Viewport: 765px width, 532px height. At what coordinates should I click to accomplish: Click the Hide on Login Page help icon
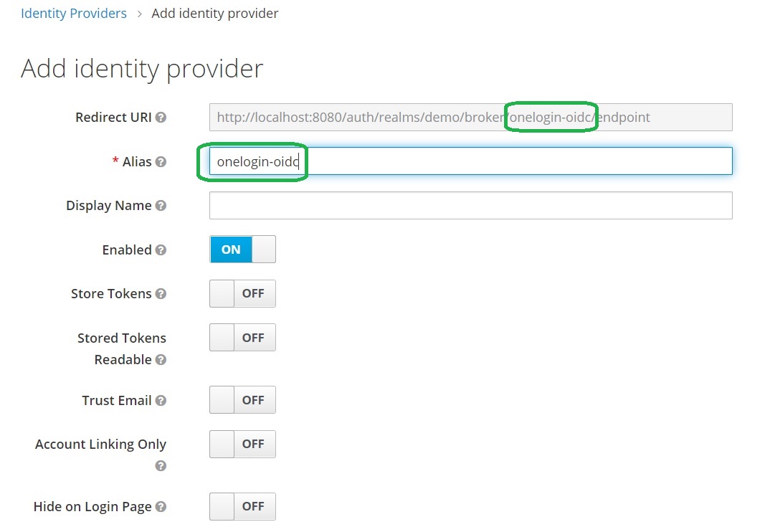pos(161,507)
